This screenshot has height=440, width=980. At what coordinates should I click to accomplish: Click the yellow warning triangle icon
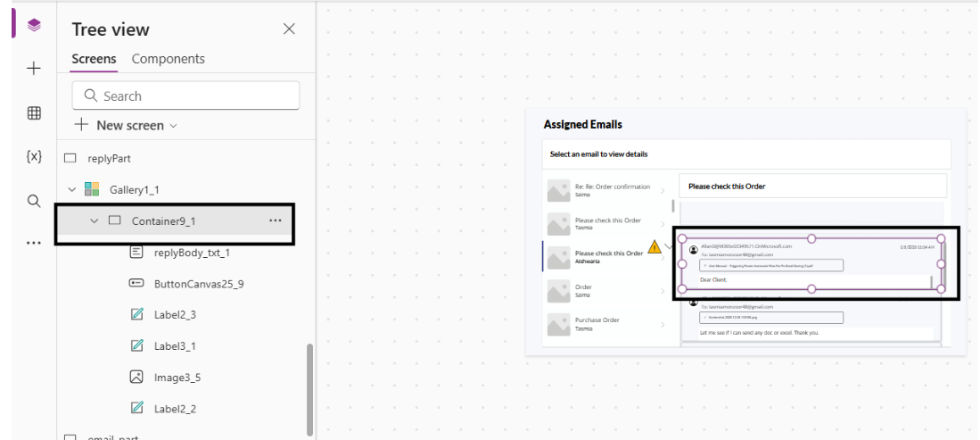click(655, 247)
